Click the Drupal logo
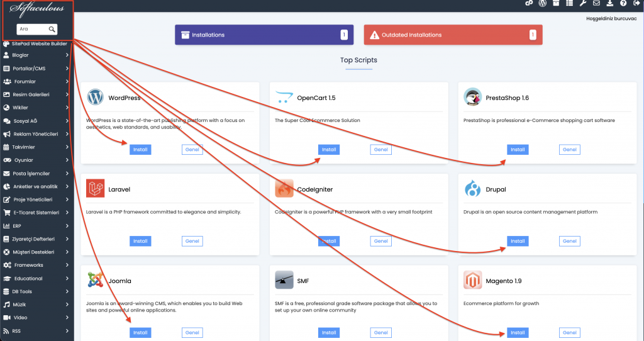The height and width of the screenshot is (341, 644). pyautogui.click(x=472, y=189)
